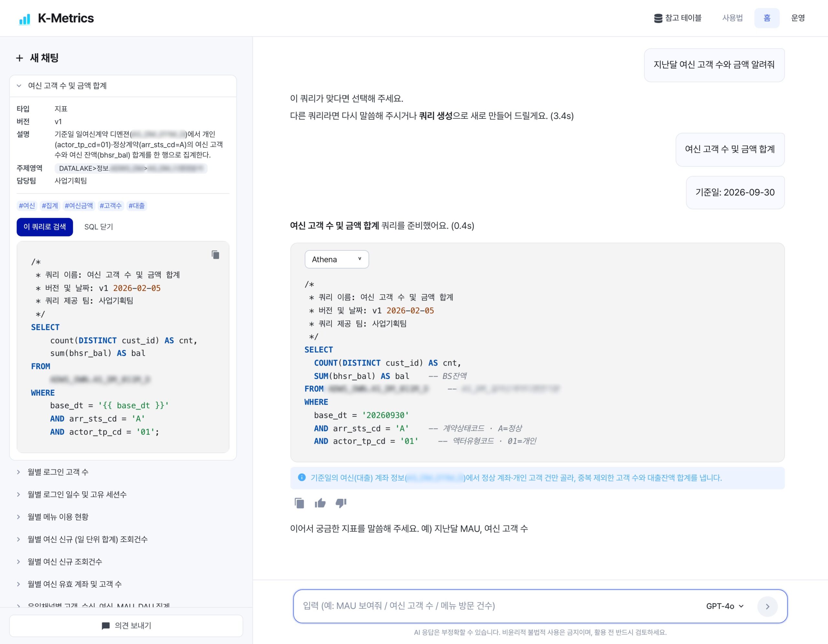This screenshot has width=828, height=644.
Task: Open 참고 테이블 in top navigation
Action: coord(678,18)
